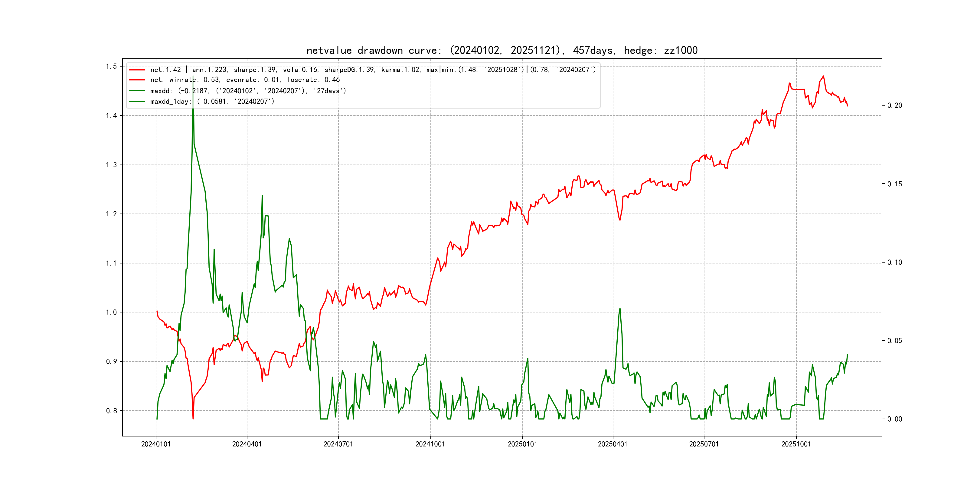The image size is (980, 490).
Task: Click the 0.05 right y-axis tick label
Action: coord(894,341)
